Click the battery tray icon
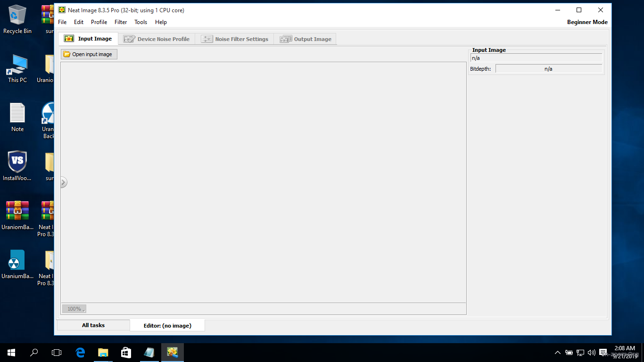Screen dimensions: 644x362 569,353
